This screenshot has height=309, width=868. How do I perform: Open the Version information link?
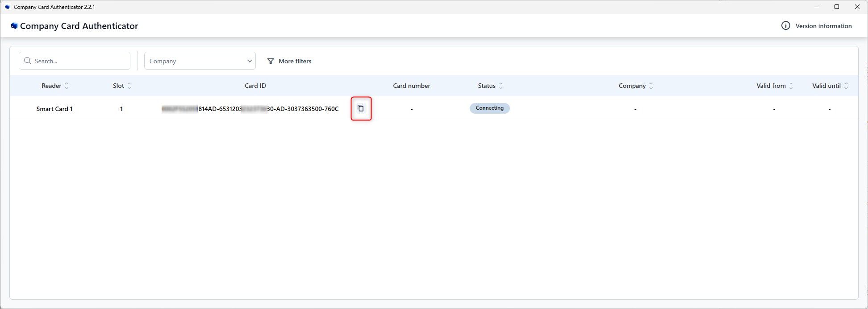823,26
